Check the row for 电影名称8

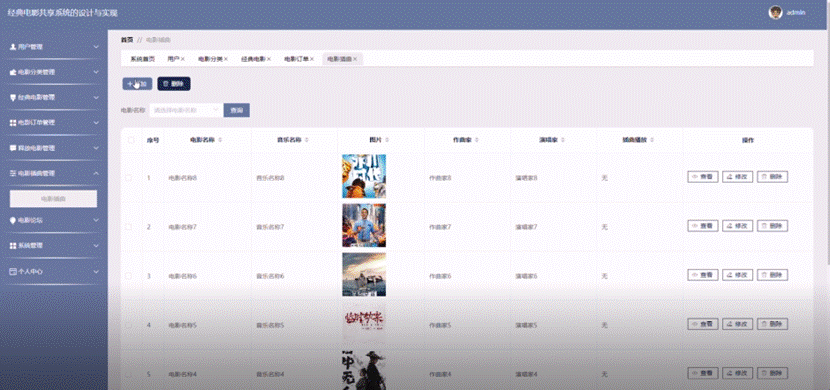point(129,178)
